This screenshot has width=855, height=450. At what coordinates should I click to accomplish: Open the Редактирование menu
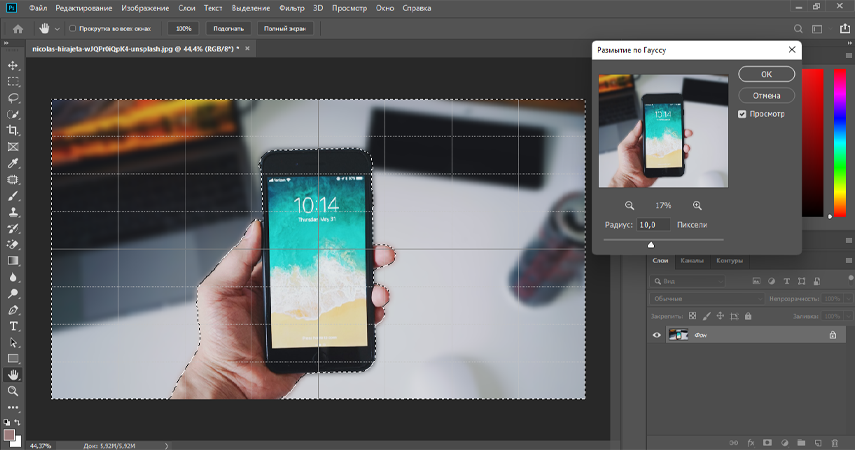click(x=83, y=8)
